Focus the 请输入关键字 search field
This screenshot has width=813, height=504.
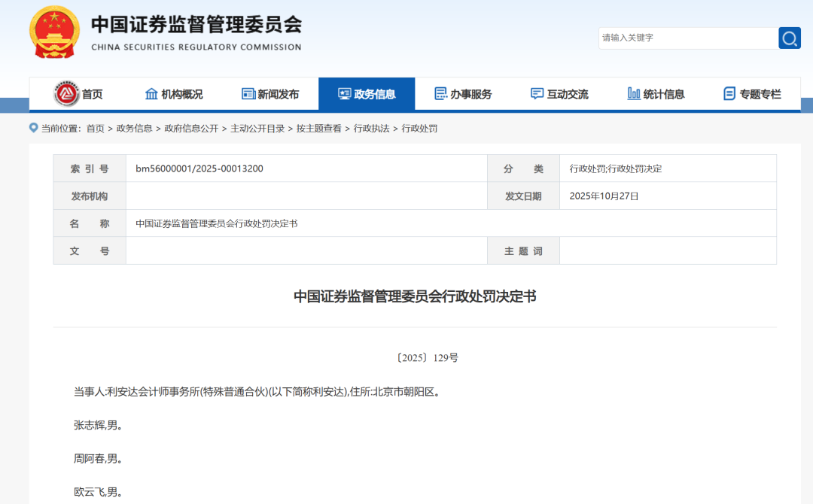689,38
